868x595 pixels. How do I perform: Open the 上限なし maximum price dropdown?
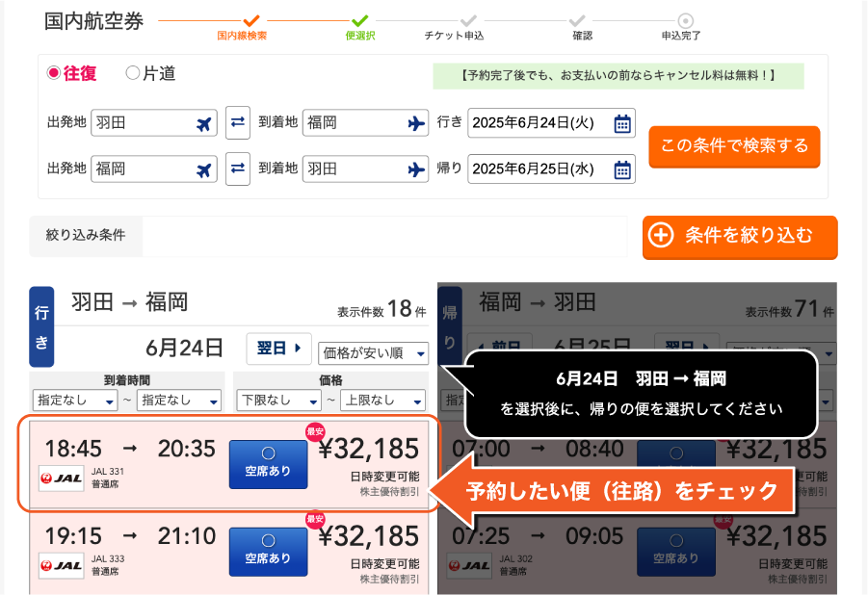pos(380,400)
